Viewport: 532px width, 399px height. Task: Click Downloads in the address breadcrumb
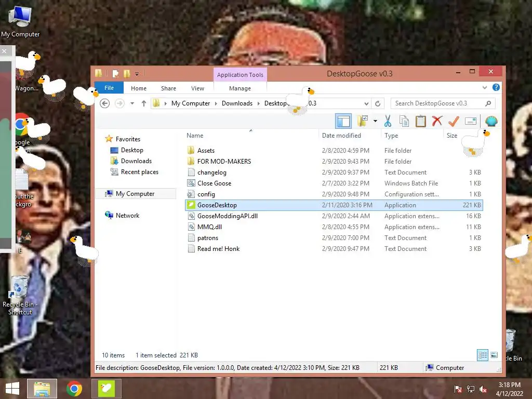tap(237, 103)
